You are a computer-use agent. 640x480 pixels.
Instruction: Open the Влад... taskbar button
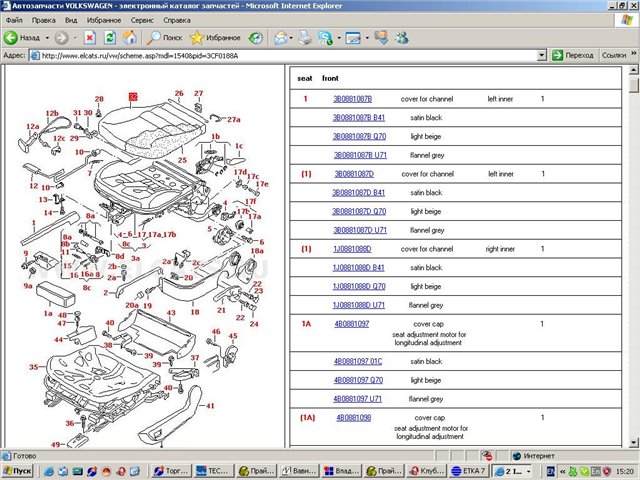[340, 471]
